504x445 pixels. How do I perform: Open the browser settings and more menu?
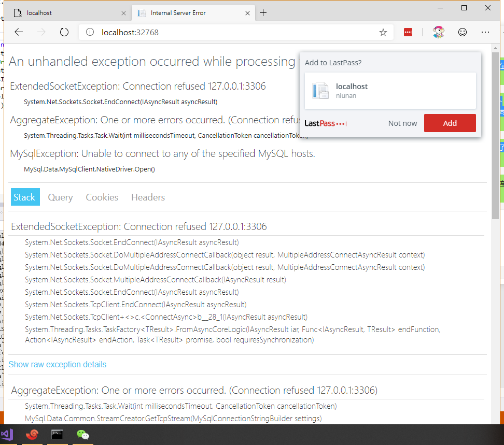(485, 32)
